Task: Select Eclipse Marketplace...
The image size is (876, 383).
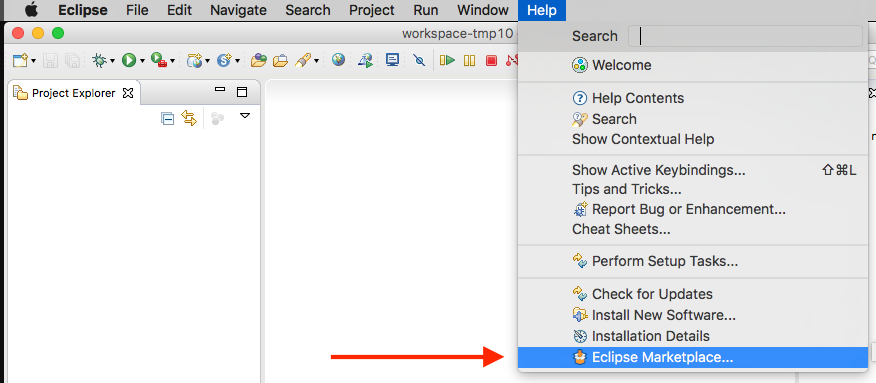Action: click(x=693, y=357)
